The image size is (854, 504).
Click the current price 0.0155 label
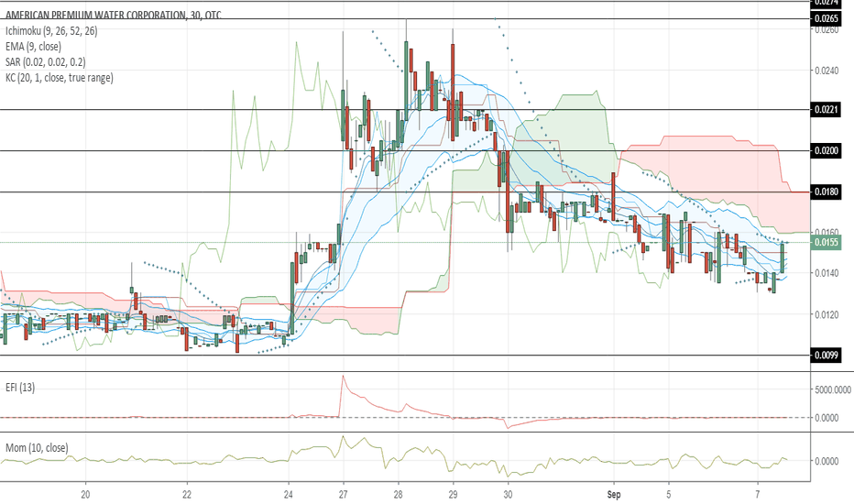pyautogui.click(x=827, y=242)
